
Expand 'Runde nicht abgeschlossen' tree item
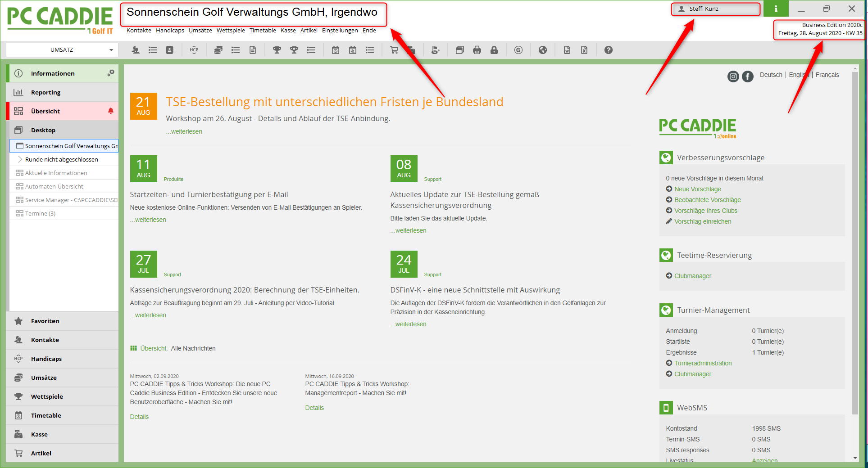20,159
